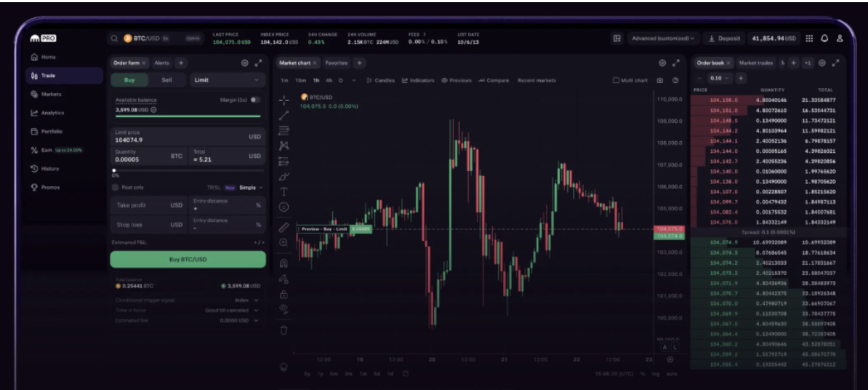Tick the Multi chart checkbox
The width and height of the screenshot is (868, 390).
(x=616, y=80)
